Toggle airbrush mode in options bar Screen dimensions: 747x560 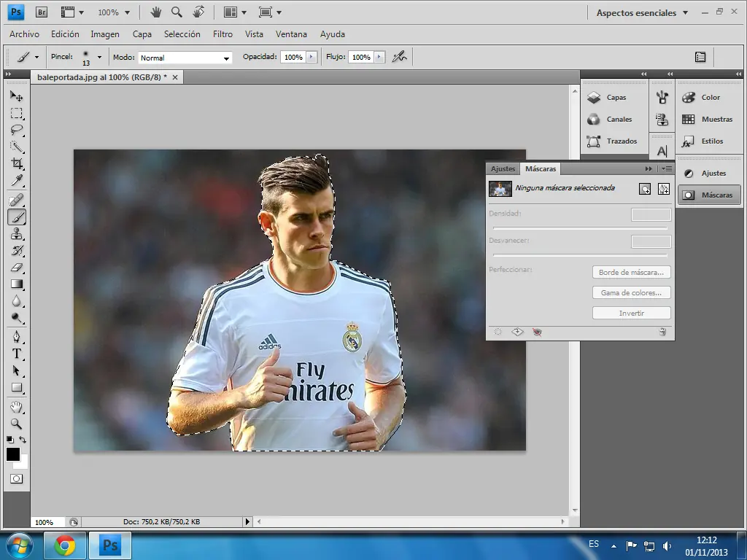(x=399, y=57)
